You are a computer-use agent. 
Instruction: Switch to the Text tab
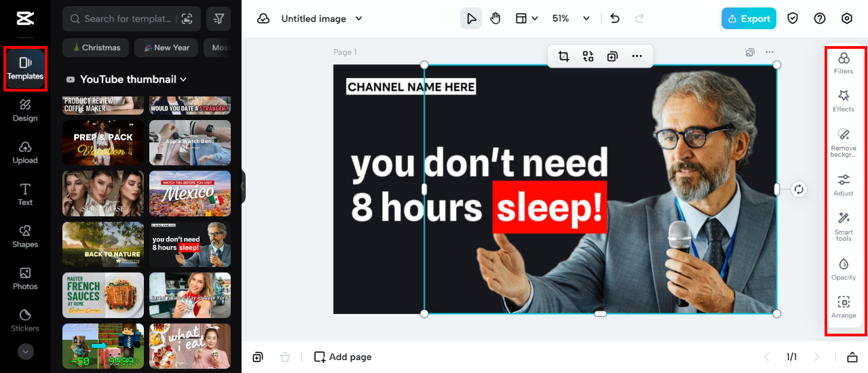coord(25,194)
